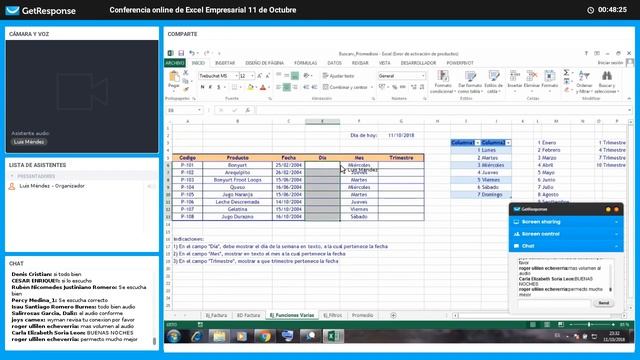Switch to Normal view in status bar

(533, 324)
